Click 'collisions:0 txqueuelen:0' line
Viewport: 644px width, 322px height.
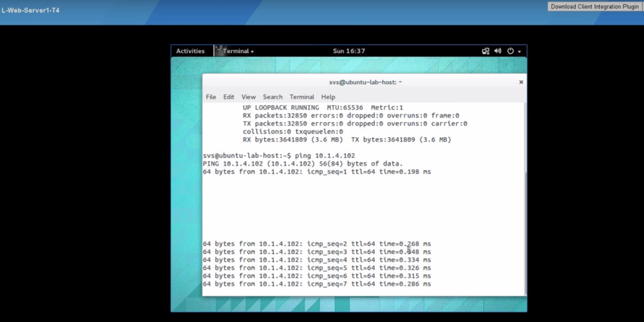pos(293,132)
